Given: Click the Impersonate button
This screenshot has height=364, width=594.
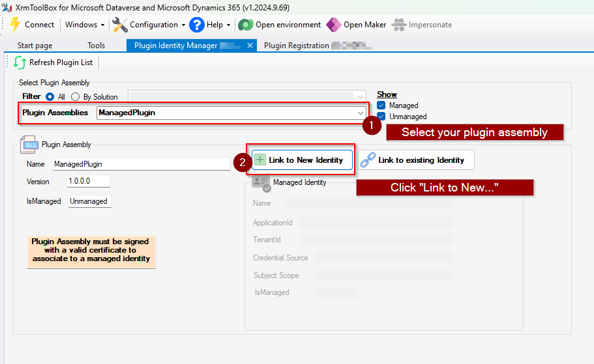Looking at the screenshot, I should [x=422, y=25].
